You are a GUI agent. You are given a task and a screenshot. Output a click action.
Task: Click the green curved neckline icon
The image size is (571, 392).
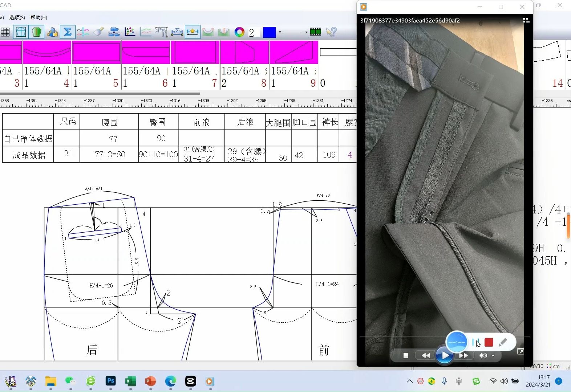pyautogui.click(x=208, y=32)
